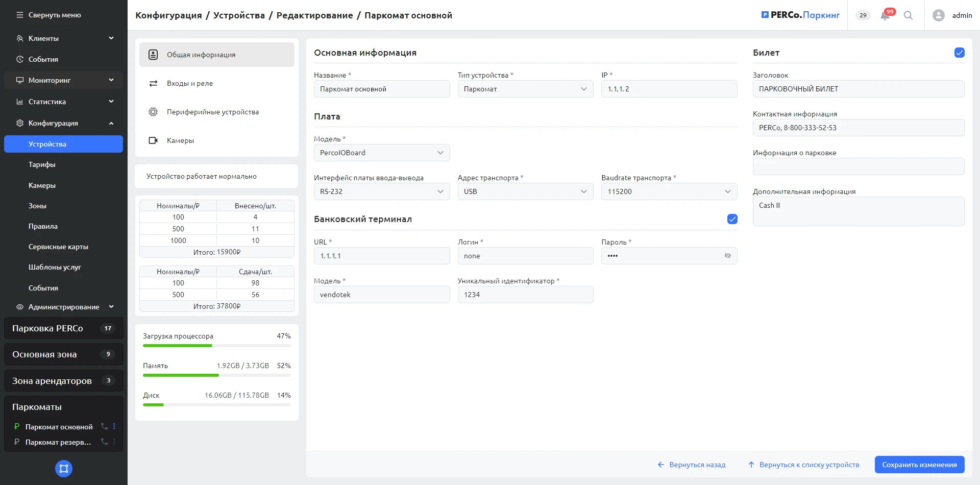This screenshot has height=485, width=980.
Task: Click Сохранить изменения button
Action: click(x=919, y=465)
